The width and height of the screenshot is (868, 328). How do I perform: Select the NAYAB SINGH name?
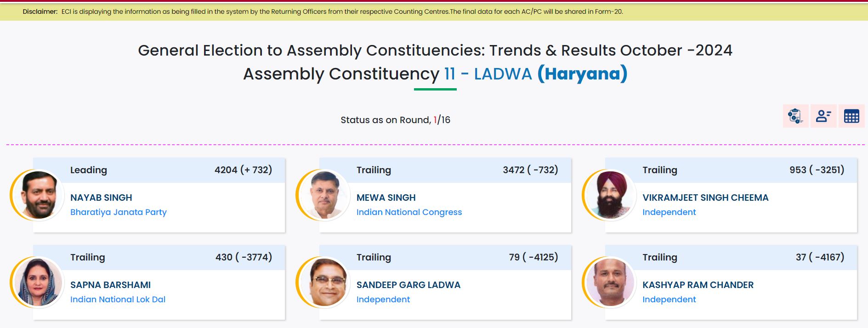pyautogui.click(x=101, y=198)
